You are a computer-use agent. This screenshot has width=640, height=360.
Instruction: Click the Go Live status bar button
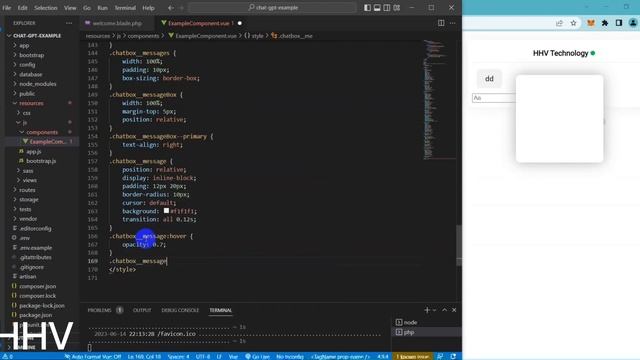click(257, 356)
